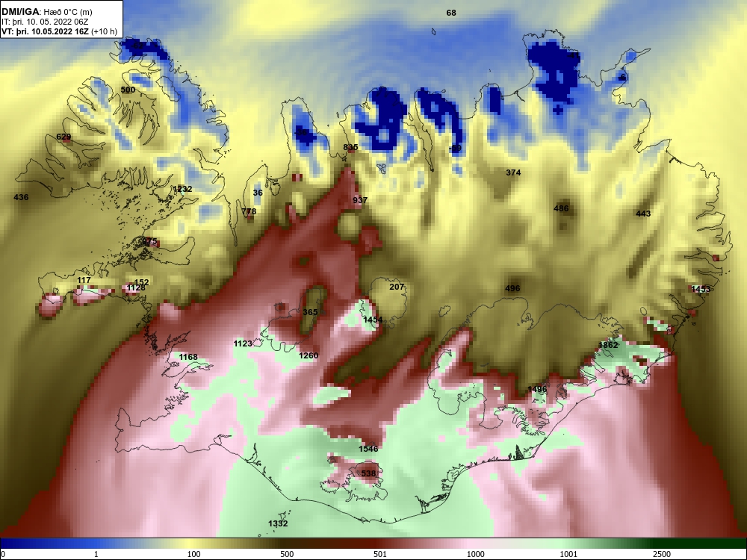
Task: Select the 1496 height label
Action: point(537,390)
